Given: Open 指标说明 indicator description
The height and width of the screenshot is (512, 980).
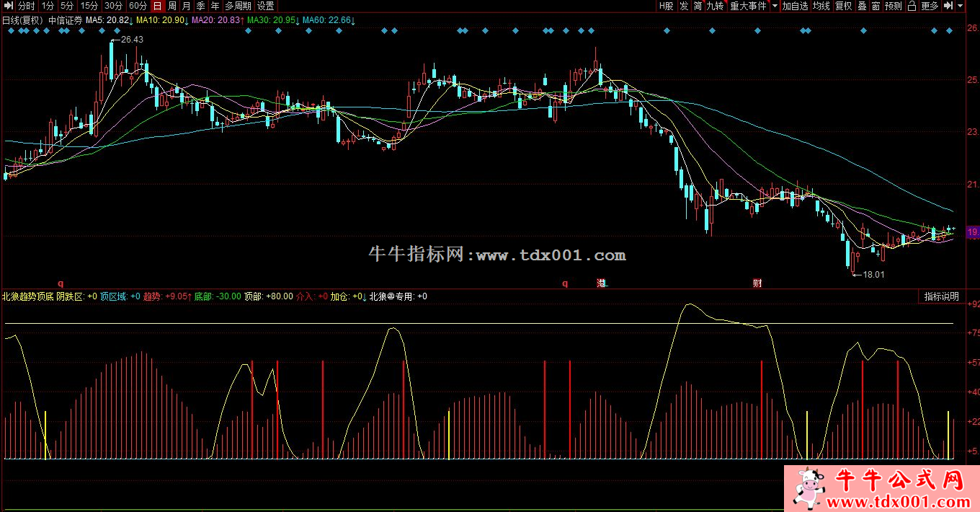Looking at the screenshot, I should [x=941, y=296].
